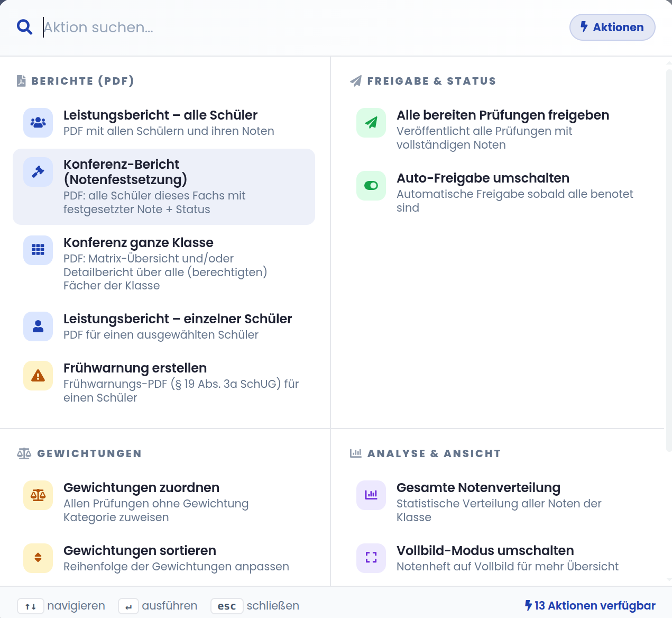The height and width of the screenshot is (618, 672).
Task: Click the up/down arrow key hint for navigieren
Action: 31,606
